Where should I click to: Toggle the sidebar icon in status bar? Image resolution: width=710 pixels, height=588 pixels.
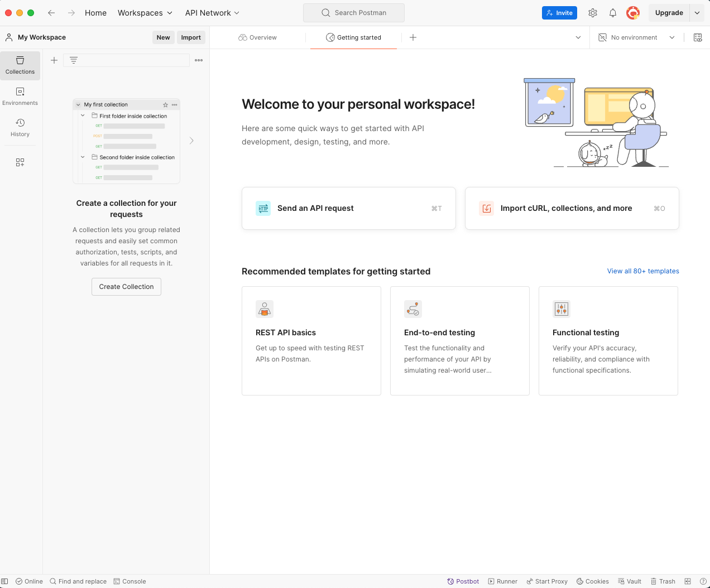pos(4,581)
